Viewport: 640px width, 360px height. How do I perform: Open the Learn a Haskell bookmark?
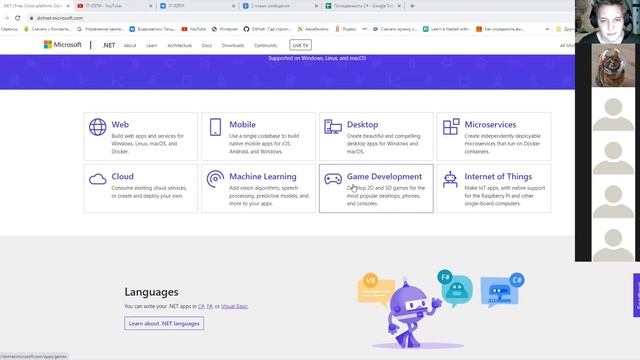(x=446, y=29)
